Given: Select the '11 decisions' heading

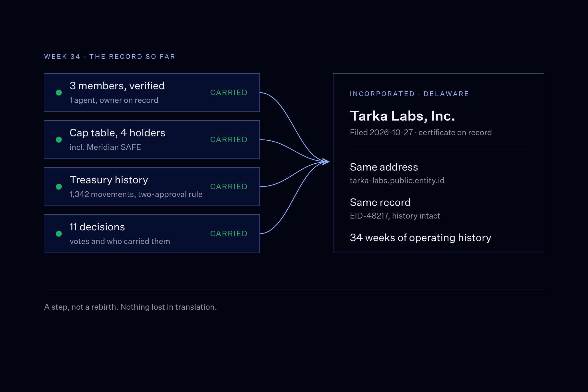Looking at the screenshot, I should 97,227.
